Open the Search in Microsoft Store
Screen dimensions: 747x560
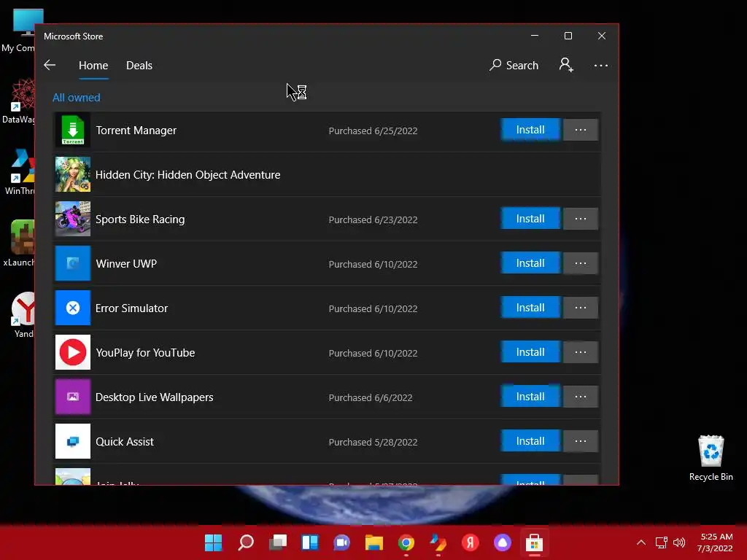pyautogui.click(x=514, y=65)
